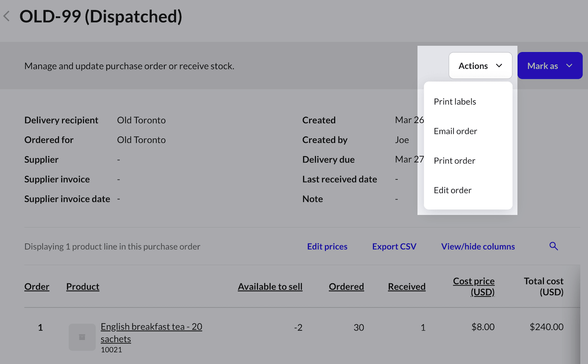Image resolution: width=588 pixels, height=364 pixels.
Task: Open the View/hide columns link
Action: [x=478, y=246]
